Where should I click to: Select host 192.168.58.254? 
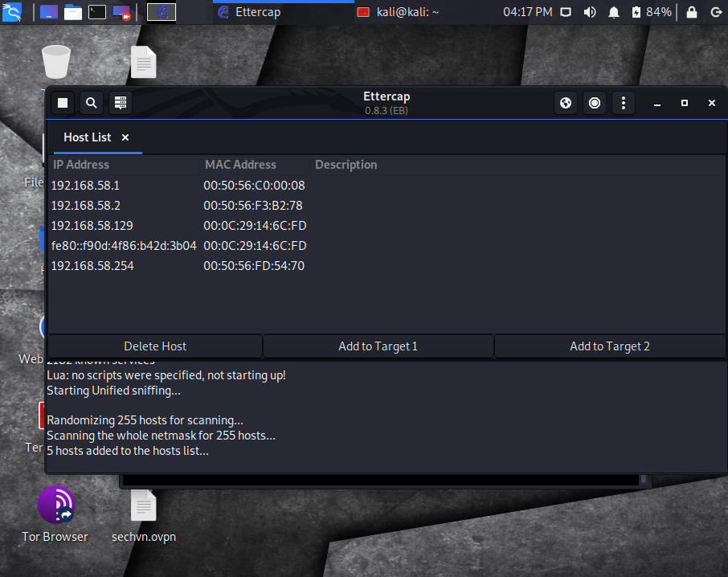click(x=386, y=265)
